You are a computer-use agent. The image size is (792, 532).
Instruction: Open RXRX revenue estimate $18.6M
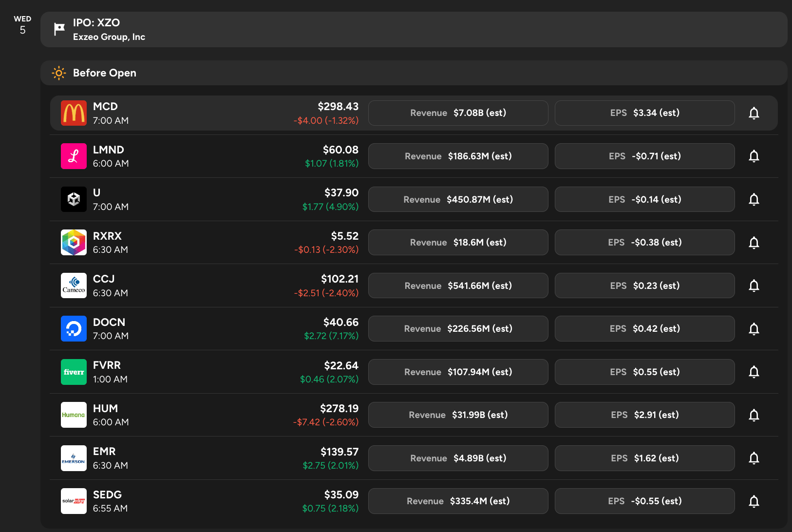[x=458, y=242]
